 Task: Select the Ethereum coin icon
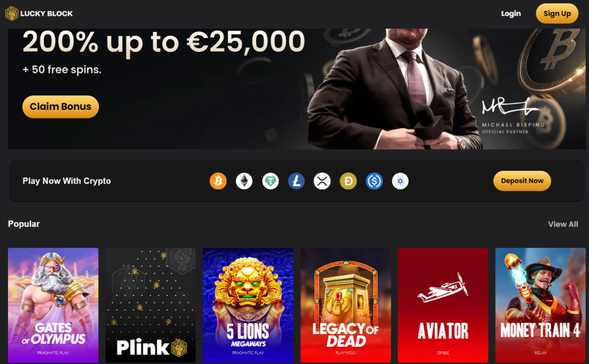click(x=244, y=181)
